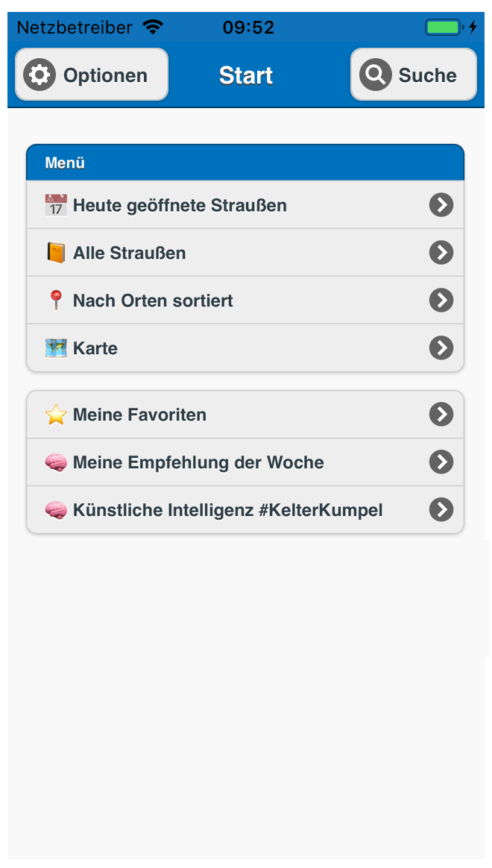This screenshot has width=492, height=868.
Task: Click the magnifier icon in Suche button
Action: (375, 75)
